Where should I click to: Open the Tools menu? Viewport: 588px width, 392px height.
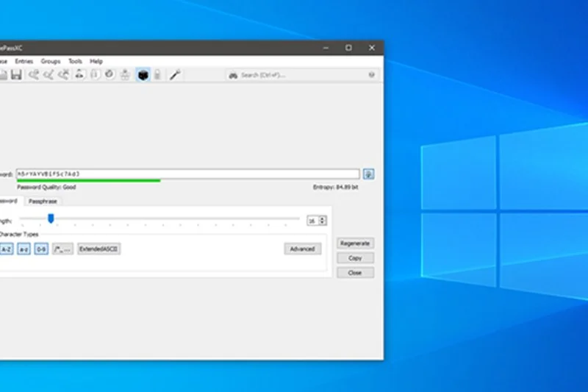tap(75, 61)
